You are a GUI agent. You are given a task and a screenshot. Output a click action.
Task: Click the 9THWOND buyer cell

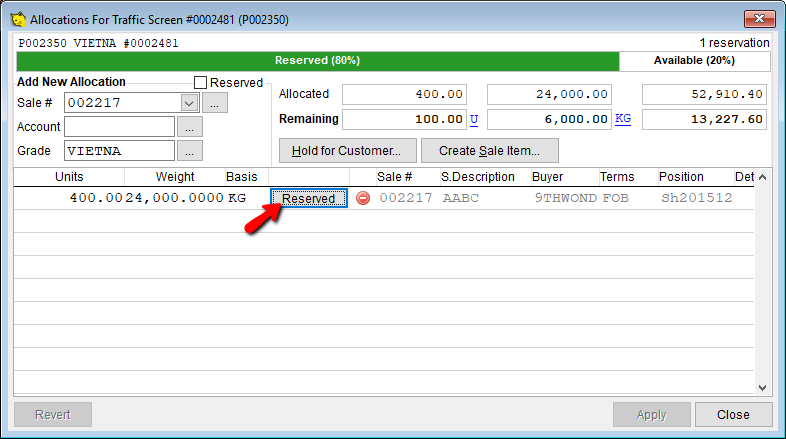click(x=565, y=198)
